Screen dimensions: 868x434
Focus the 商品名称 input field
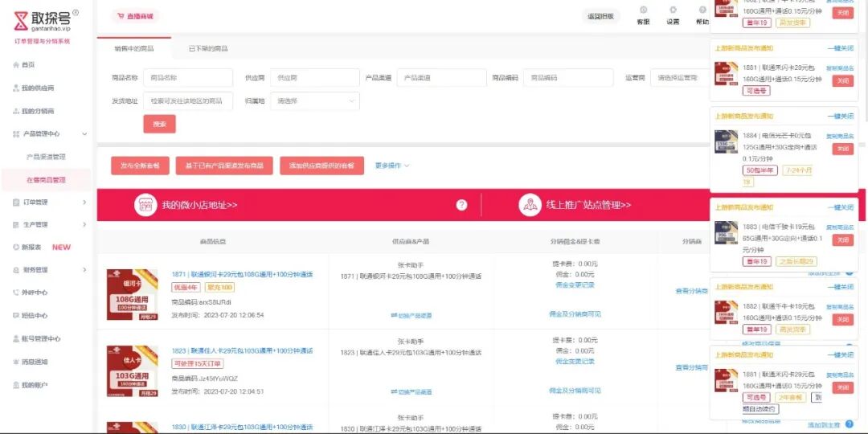[x=187, y=78]
